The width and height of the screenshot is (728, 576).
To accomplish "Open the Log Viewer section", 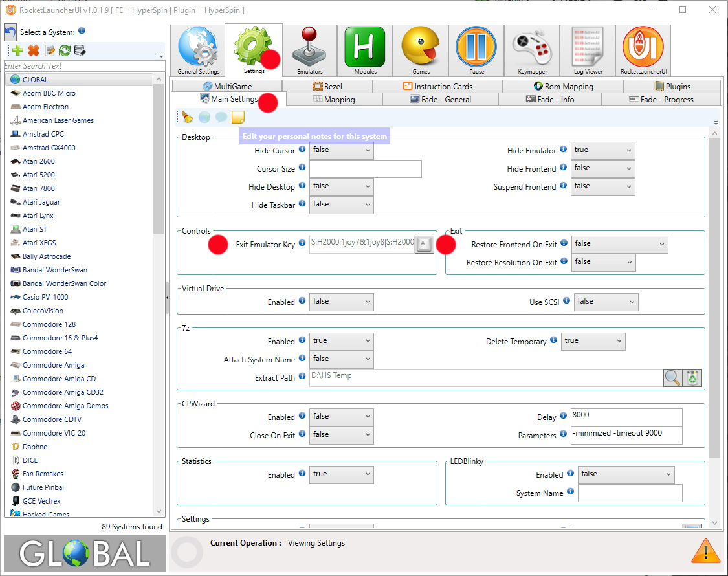I will point(588,51).
